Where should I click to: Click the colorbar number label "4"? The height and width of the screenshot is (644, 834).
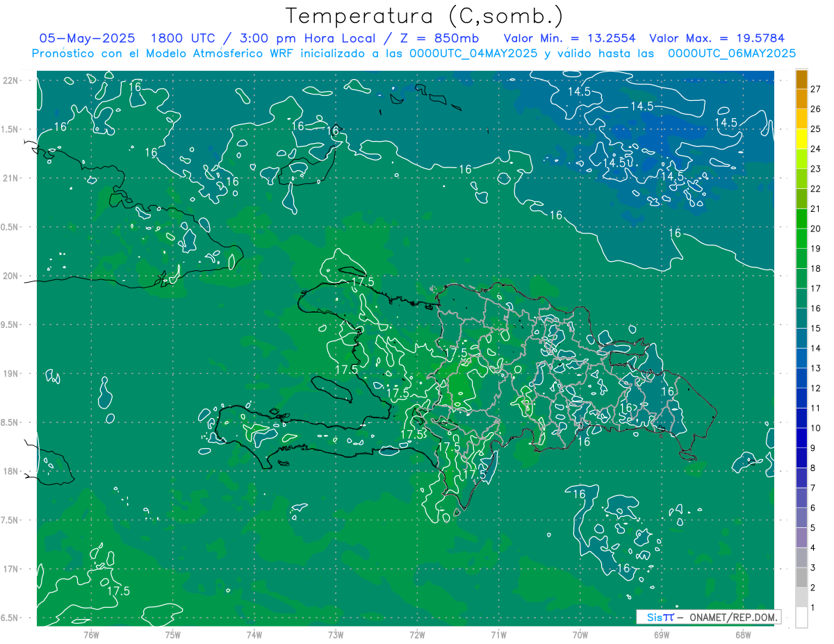814,548
